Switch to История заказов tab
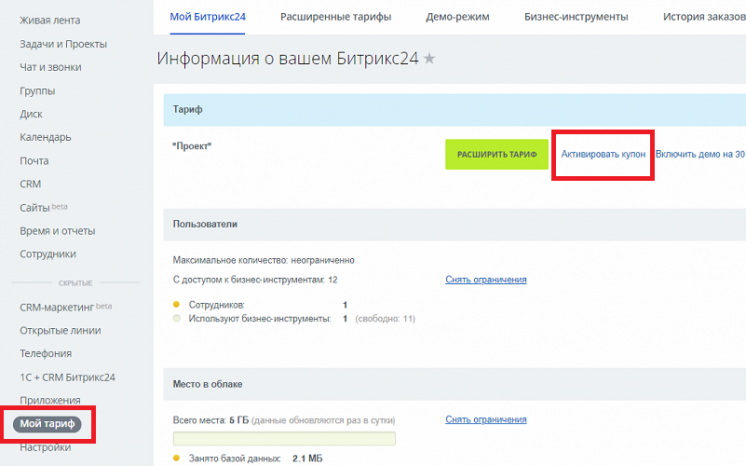Image resolution: width=746 pixels, height=466 pixels. point(704,17)
